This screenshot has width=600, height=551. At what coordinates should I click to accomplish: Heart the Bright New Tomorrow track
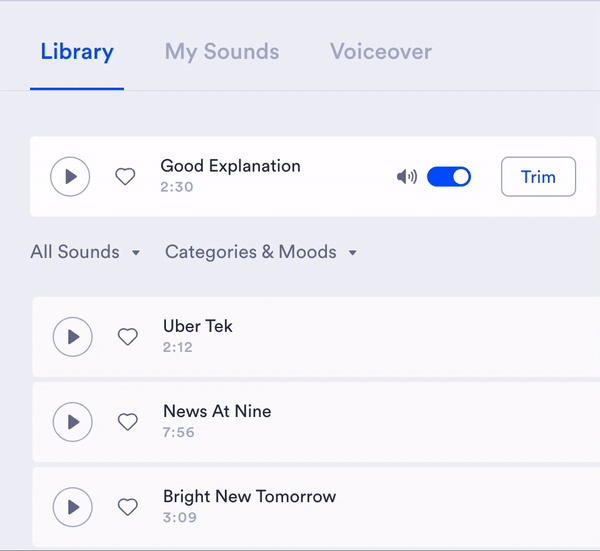(x=128, y=507)
